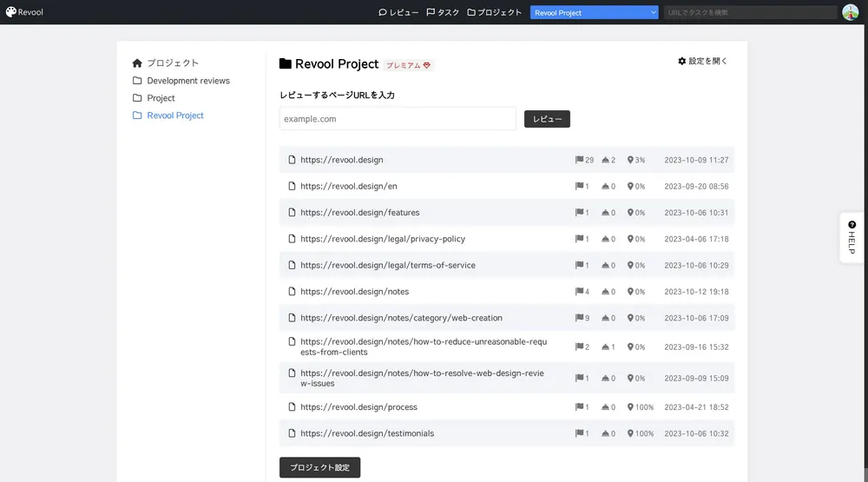The image size is (868, 482).
Task: Click the home icon beside プロジェクト in sidebar
Action: pyautogui.click(x=137, y=63)
